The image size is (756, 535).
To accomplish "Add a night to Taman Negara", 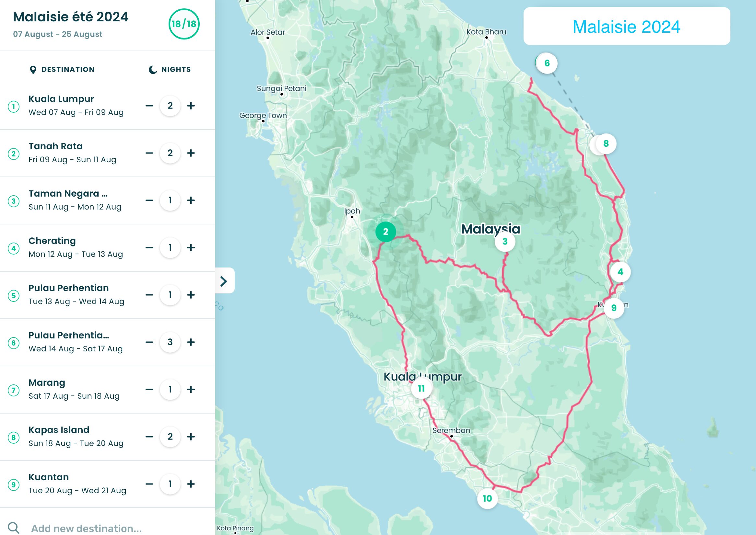I will (x=191, y=200).
